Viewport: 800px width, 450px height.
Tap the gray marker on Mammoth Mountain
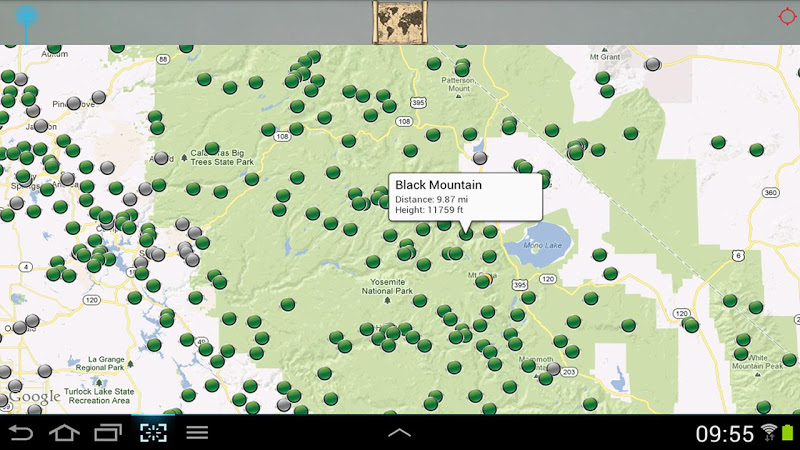[553, 368]
